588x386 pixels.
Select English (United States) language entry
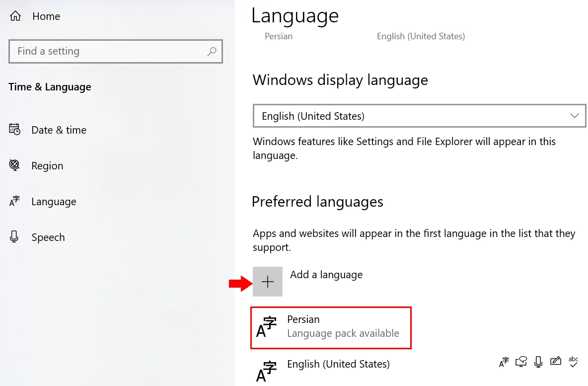click(x=338, y=364)
